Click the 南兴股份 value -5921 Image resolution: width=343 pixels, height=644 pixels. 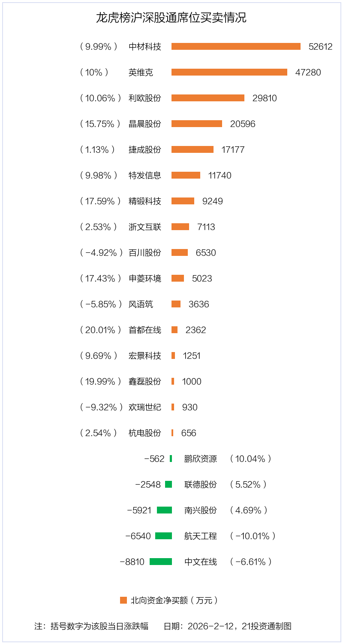[139, 510]
